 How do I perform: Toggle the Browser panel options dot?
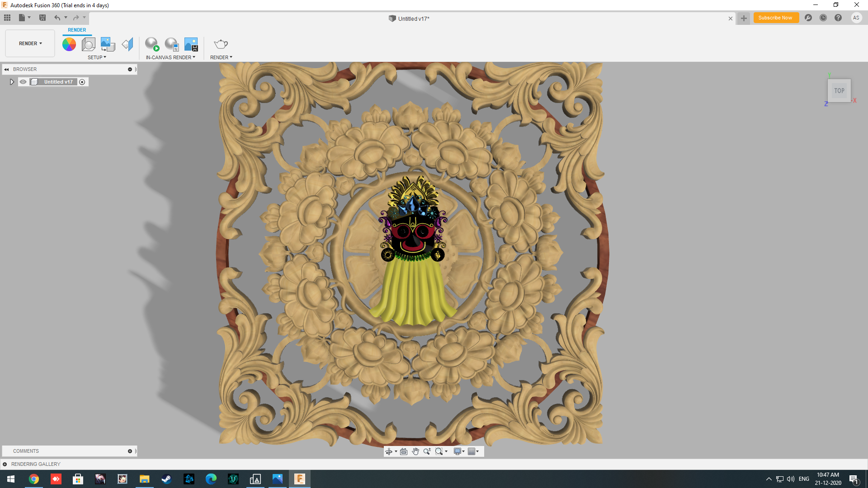click(x=130, y=69)
